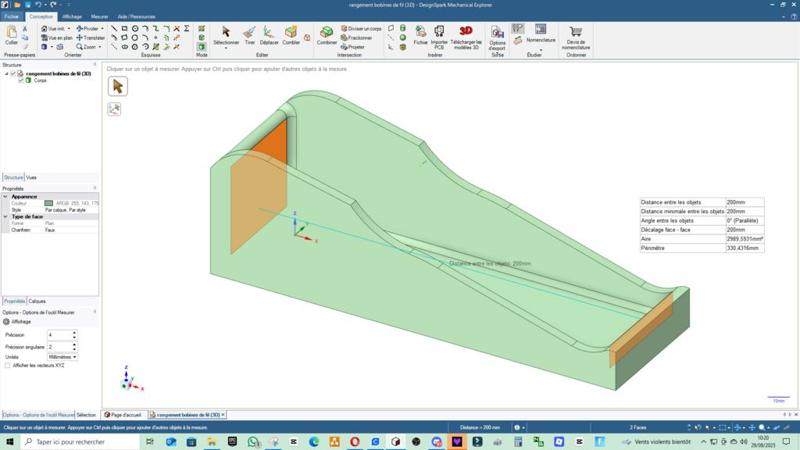Click the Combiner intersection tool
Screen dimensions: 800x450
click(x=327, y=36)
